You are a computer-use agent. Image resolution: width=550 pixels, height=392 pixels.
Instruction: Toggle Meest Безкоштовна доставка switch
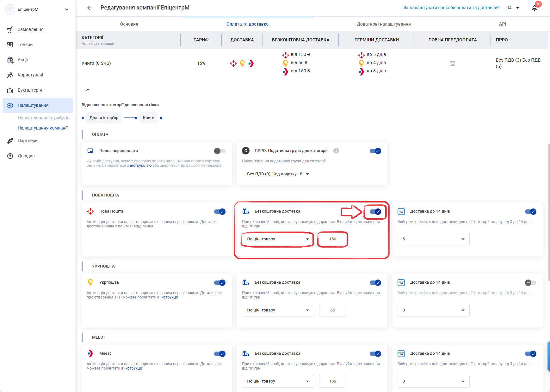point(375,354)
